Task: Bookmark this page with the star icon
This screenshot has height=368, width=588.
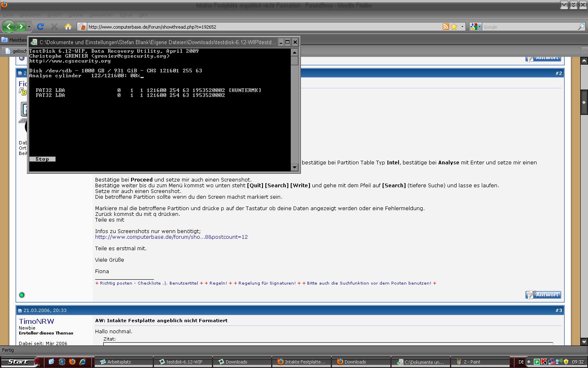Action: (454, 27)
